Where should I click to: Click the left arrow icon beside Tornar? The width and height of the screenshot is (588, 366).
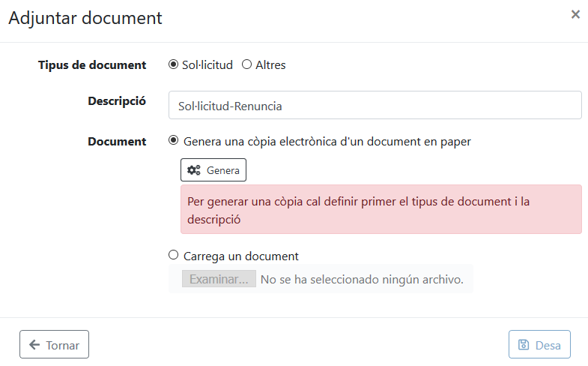point(34,345)
